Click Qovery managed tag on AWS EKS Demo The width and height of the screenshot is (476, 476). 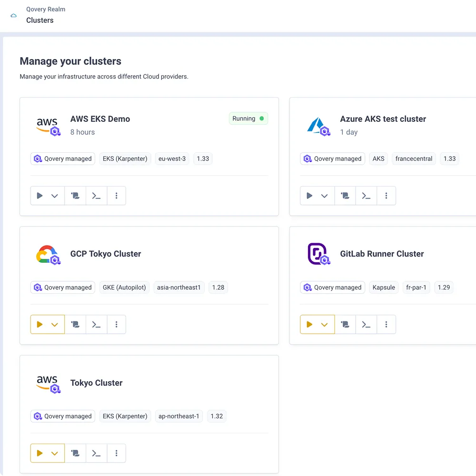[x=63, y=159]
